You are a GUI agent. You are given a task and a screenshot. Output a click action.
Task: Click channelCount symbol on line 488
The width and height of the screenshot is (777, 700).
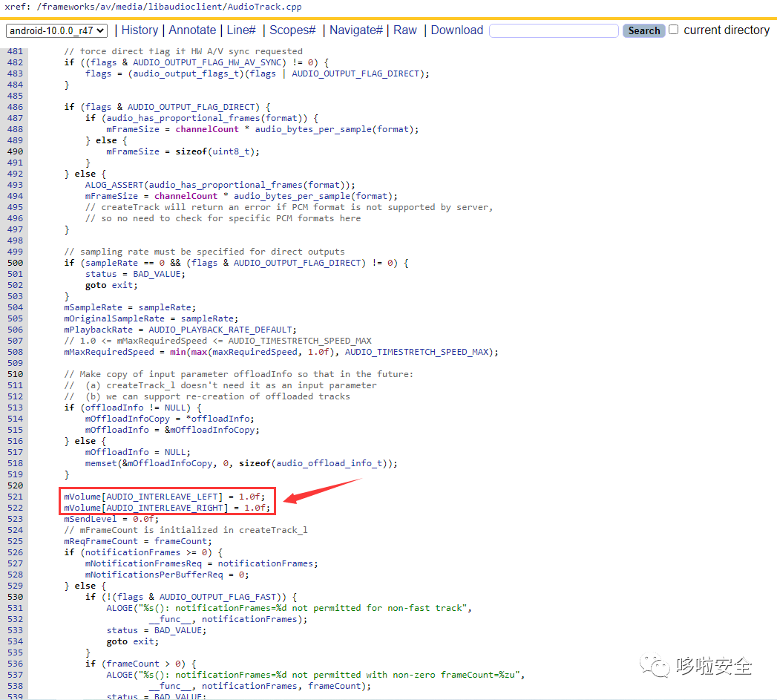pyautogui.click(x=207, y=129)
